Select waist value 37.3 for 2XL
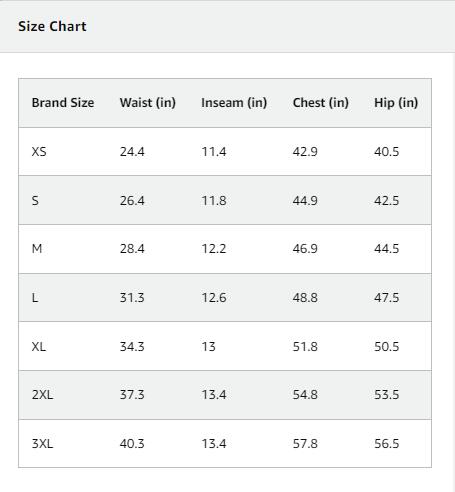455x492 pixels. pos(132,395)
